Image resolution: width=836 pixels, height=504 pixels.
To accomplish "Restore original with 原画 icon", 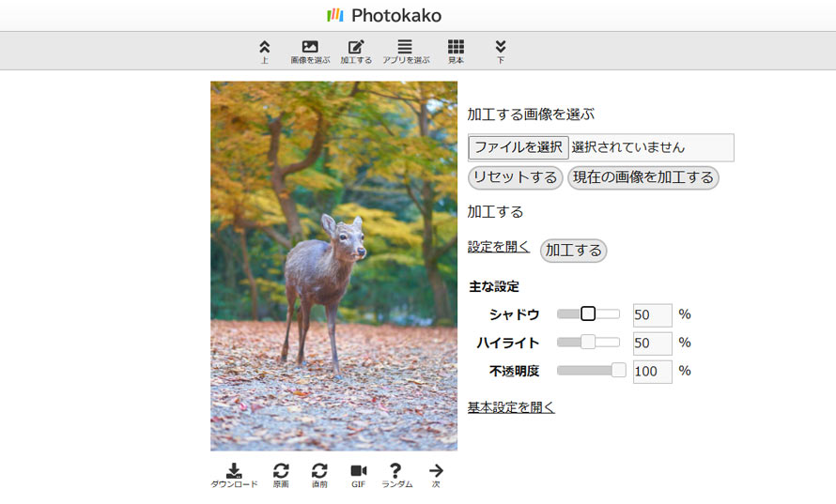I will click(281, 475).
